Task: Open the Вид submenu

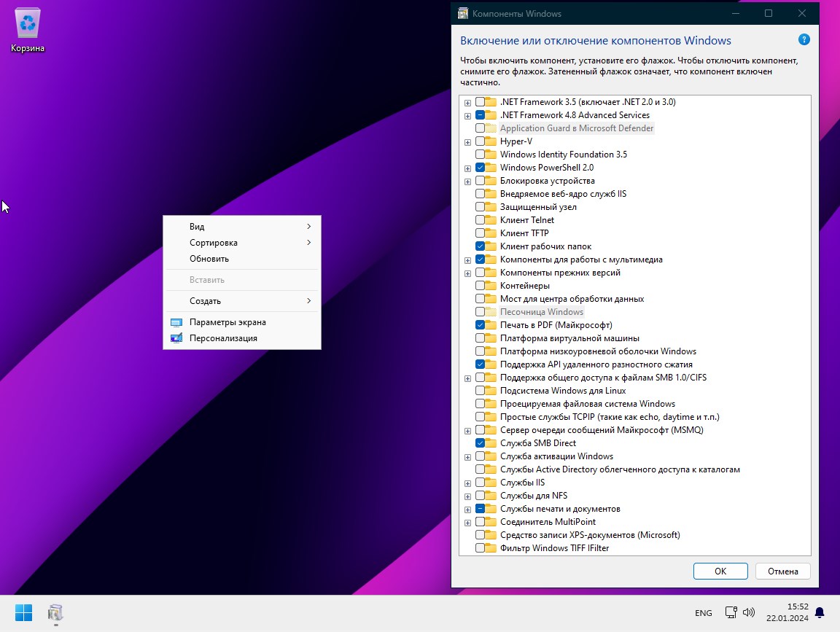Action: 242,227
